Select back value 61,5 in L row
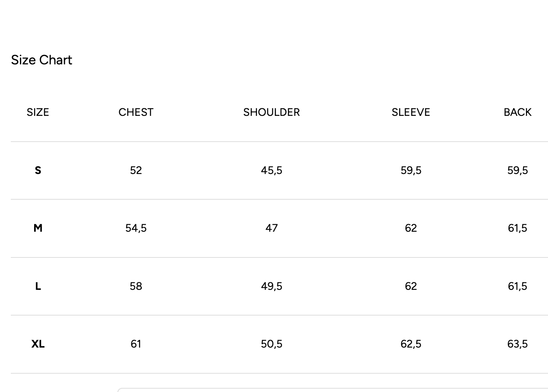Viewport: 548px width, 392px height. click(518, 287)
